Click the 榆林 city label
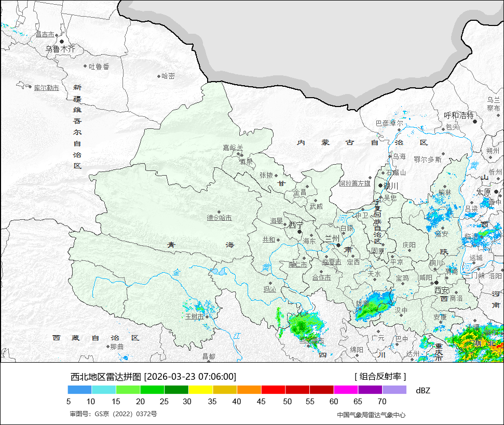The image size is (504, 425). tap(445, 192)
